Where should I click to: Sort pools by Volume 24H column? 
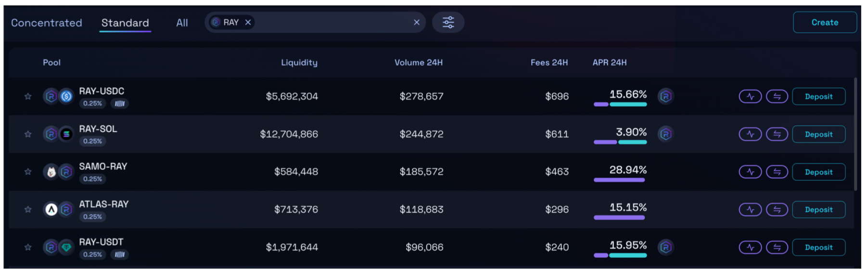pos(418,62)
